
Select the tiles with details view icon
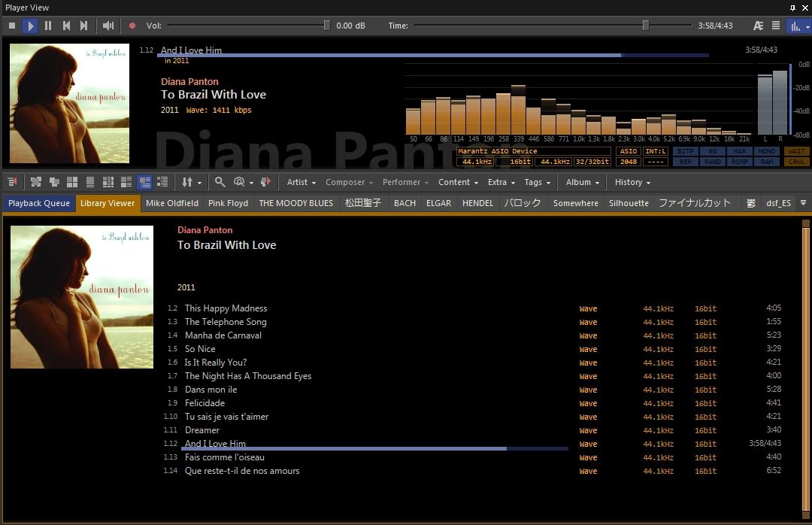(x=126, y=182)
